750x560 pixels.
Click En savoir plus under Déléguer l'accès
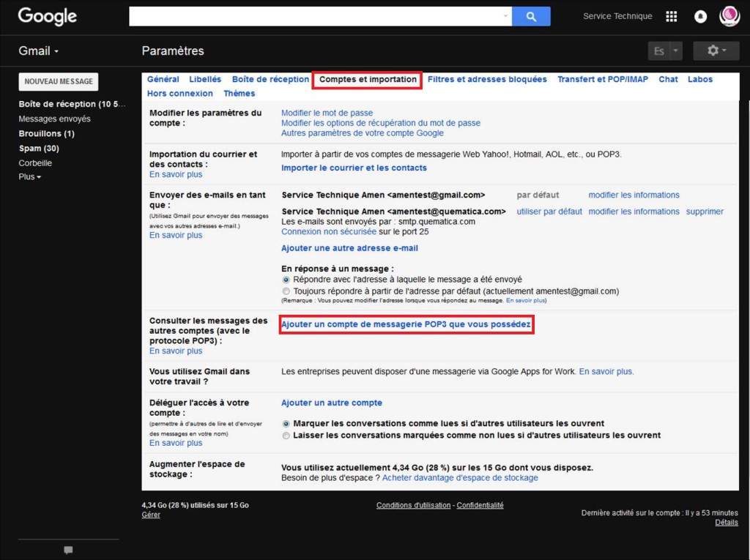[x=176, y=444]
